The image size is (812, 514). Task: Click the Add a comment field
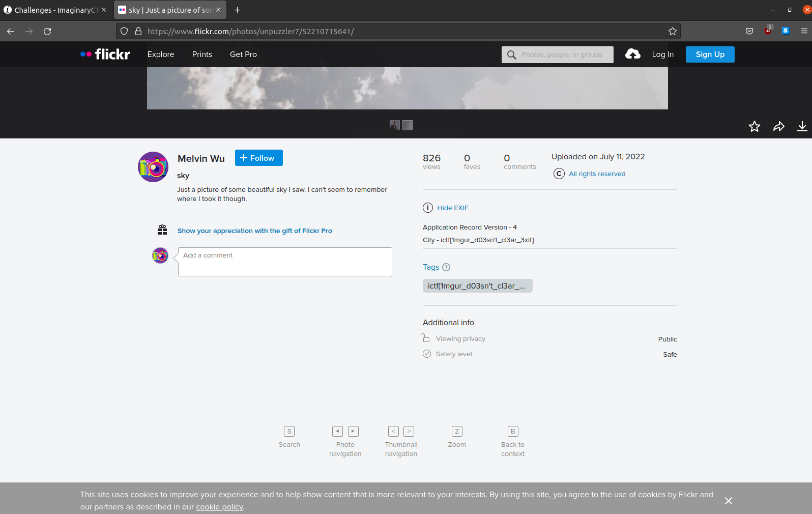[x=285, y=262]
